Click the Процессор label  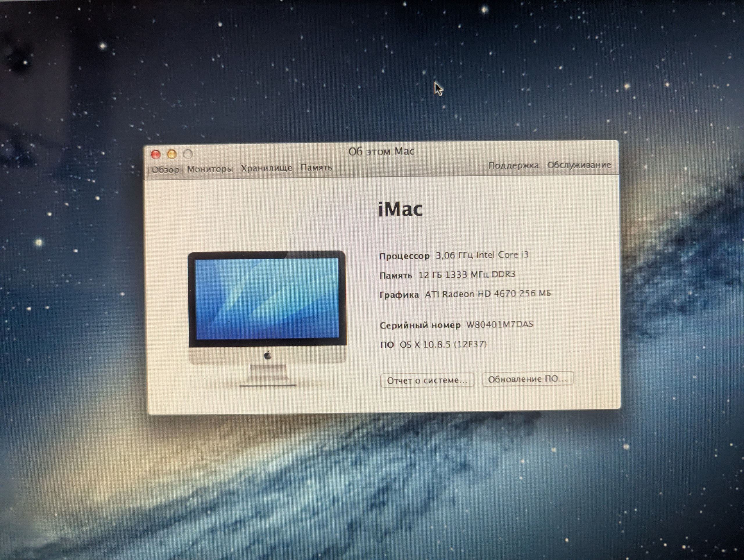click(x=404, y=256)
